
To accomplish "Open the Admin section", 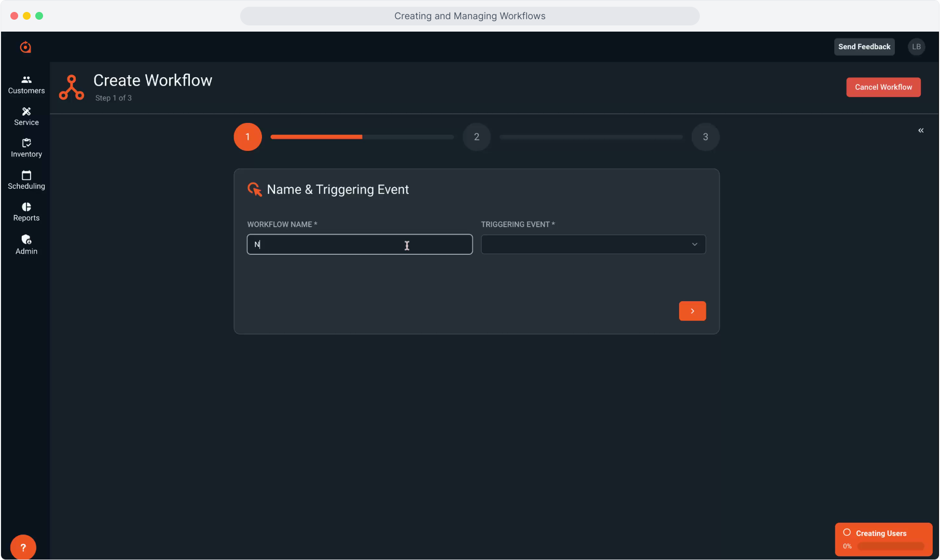I will point(26,245).
